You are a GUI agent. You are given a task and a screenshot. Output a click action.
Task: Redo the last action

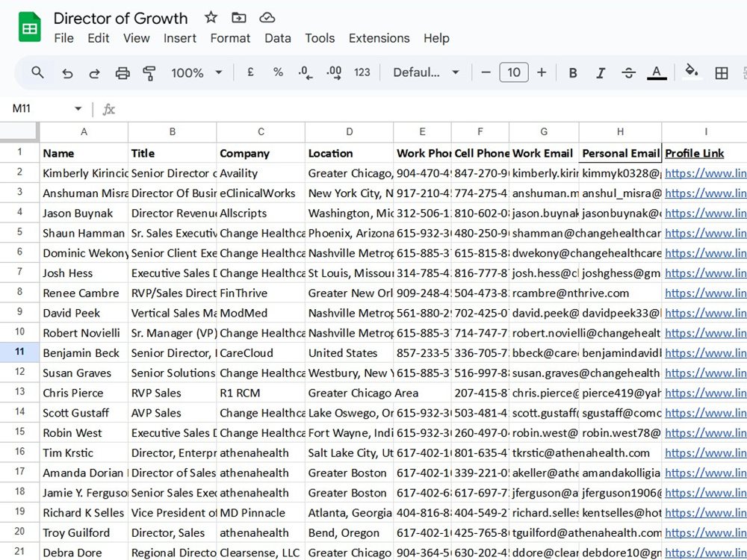[95, 73]
